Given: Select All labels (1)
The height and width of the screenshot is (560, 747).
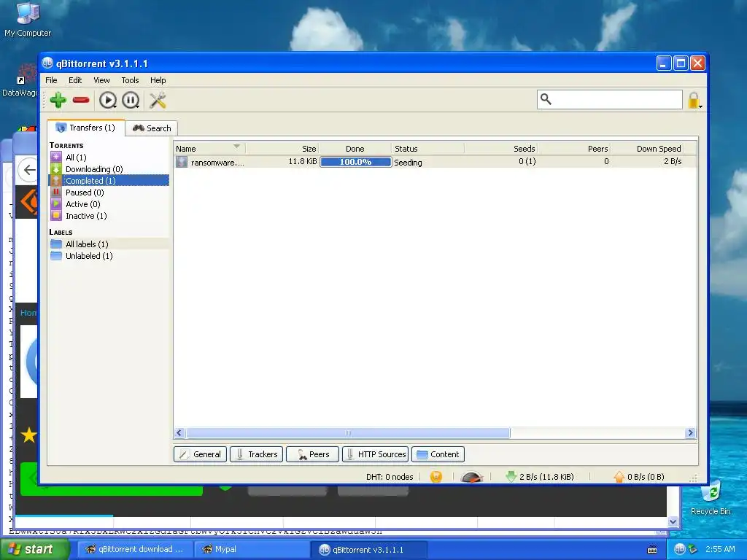Looking at the screenshot, I should (109, 244).
